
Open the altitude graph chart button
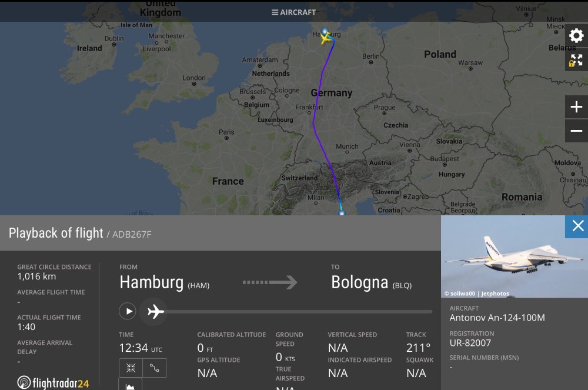pyautogui.click(x=131, y=385)
